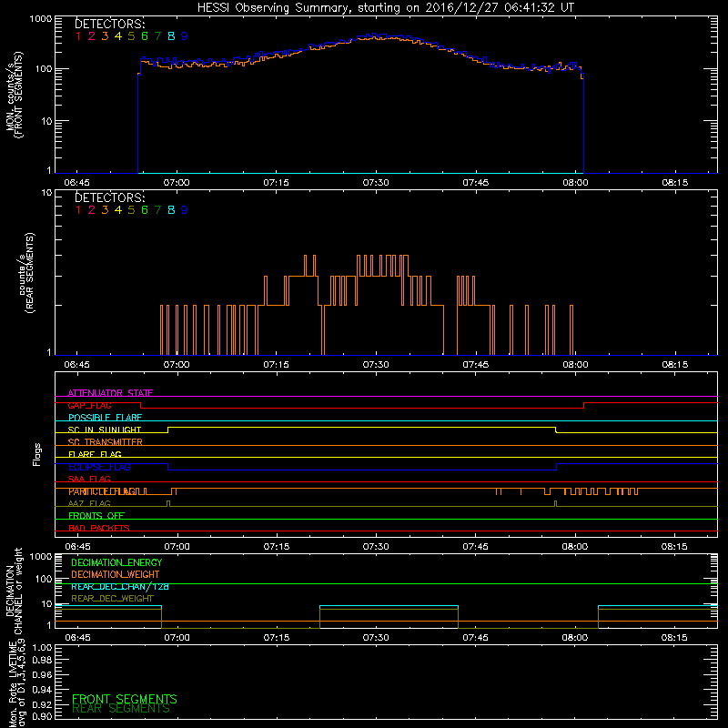Click the SC_IN_SUNLIGHT flag label
Viewport: 728px width, 728px height.
tap(105, 430)
